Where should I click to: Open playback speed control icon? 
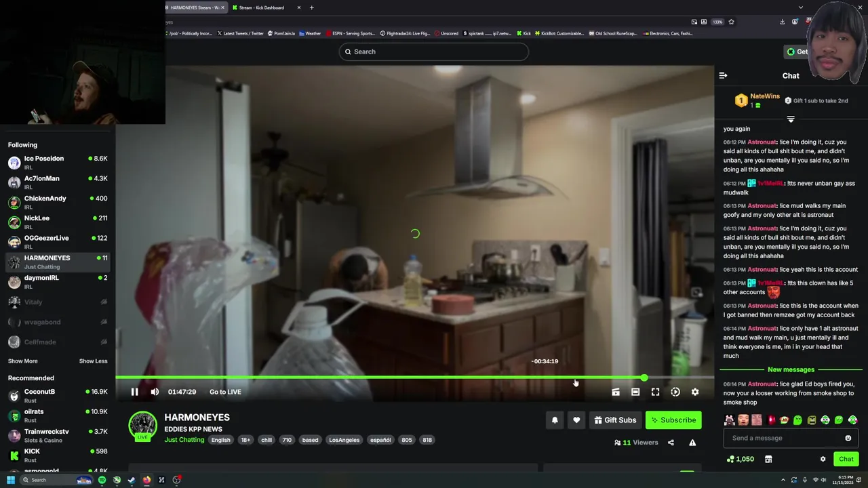tap(675, 392)
